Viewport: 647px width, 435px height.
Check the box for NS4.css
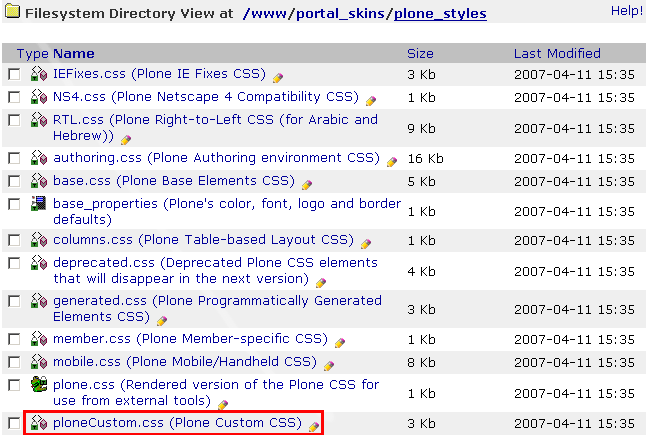(x=14, y=98)
